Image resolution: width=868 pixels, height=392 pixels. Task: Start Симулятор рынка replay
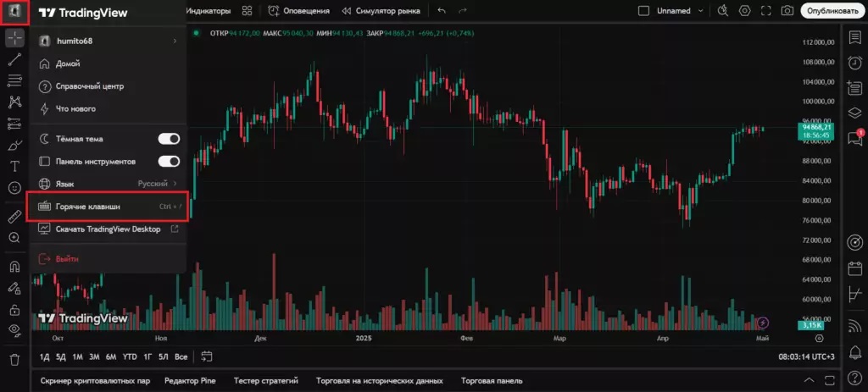coord(381,11)
